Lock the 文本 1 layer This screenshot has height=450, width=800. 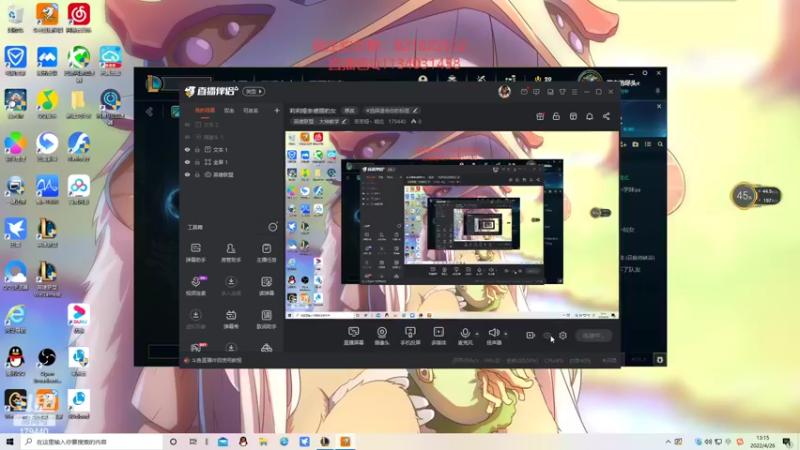197,150
